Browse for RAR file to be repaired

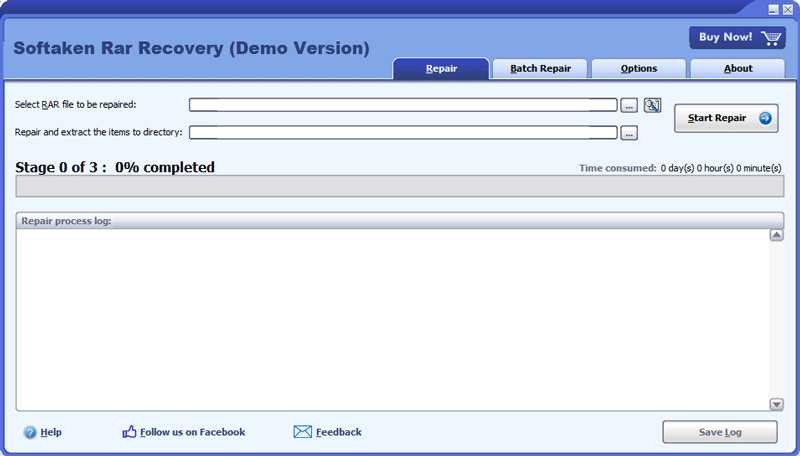pos(629,106)
